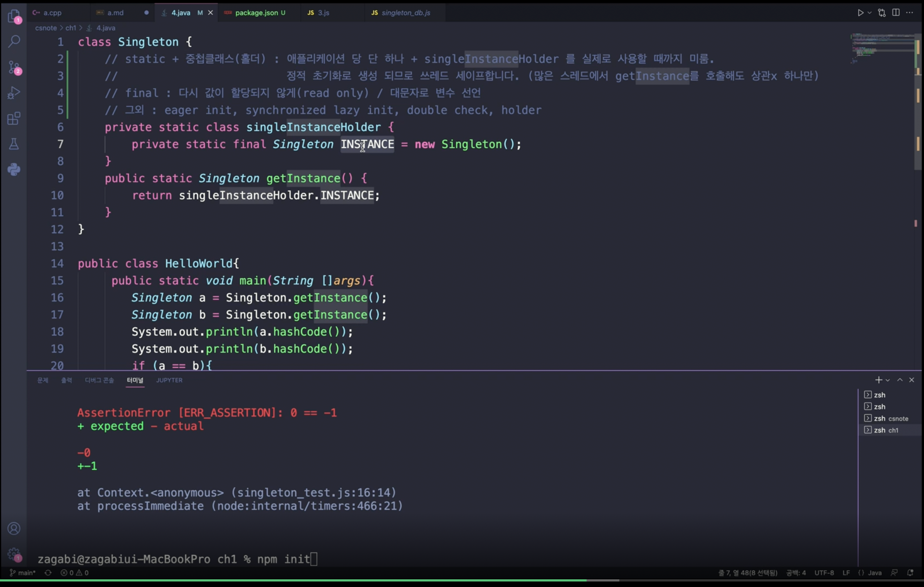924x587 pixels.
Task: Open the JUPYTER panel tab
Action: (x=169, y=380)
